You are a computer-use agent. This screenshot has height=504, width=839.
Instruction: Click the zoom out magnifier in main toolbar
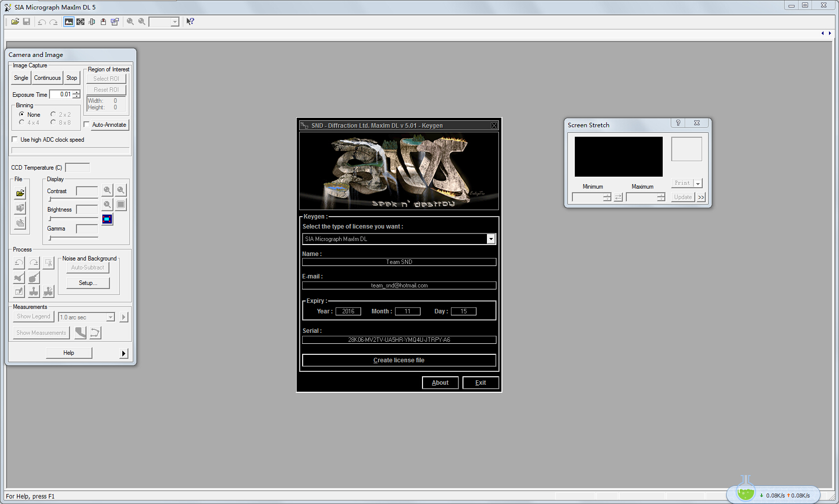[x=142, y=22]
